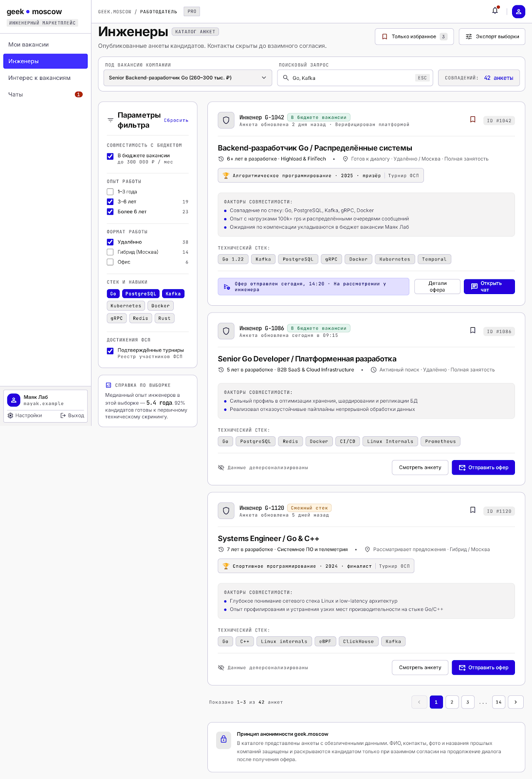532x779 pixels.
Task: Uncheck 'Более 6 лет' experience filter
Action: (110, 212)
